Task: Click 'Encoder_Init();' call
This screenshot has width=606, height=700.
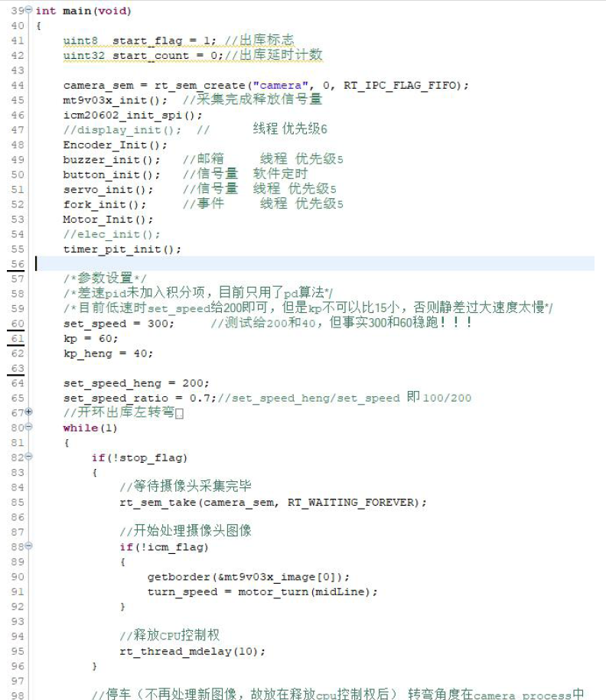Action: 116,145
